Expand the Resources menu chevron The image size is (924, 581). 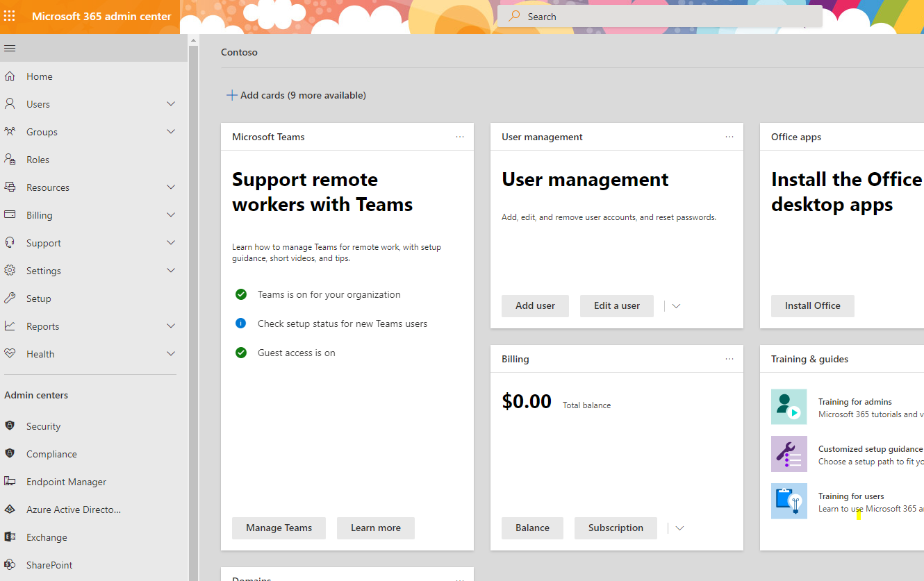171,187
